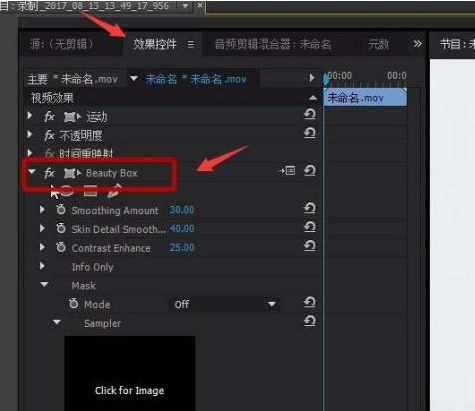
Task: Collapse the Beauty Box effect twirl arrow
Action: tap(32, 171)
